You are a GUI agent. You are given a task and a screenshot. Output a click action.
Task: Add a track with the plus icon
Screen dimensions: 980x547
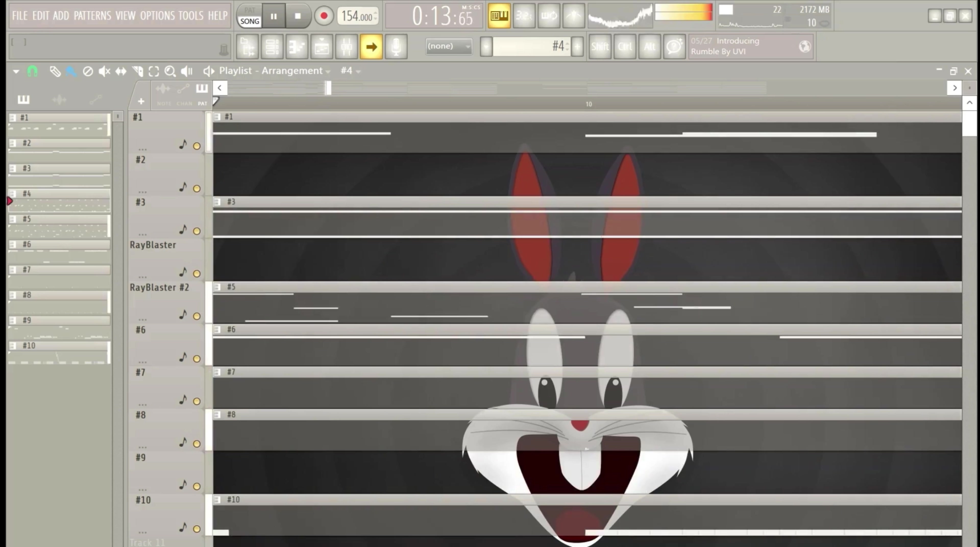coord(141,101)
